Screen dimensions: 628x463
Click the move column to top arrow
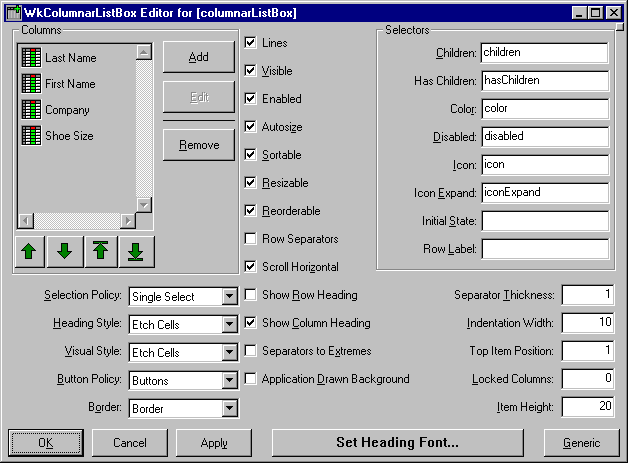point(100,251)
